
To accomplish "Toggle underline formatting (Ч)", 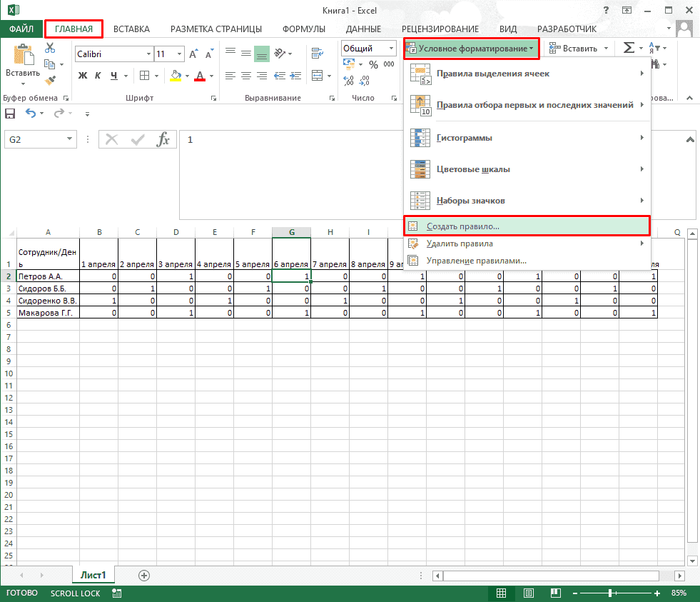I will (114, 76).
